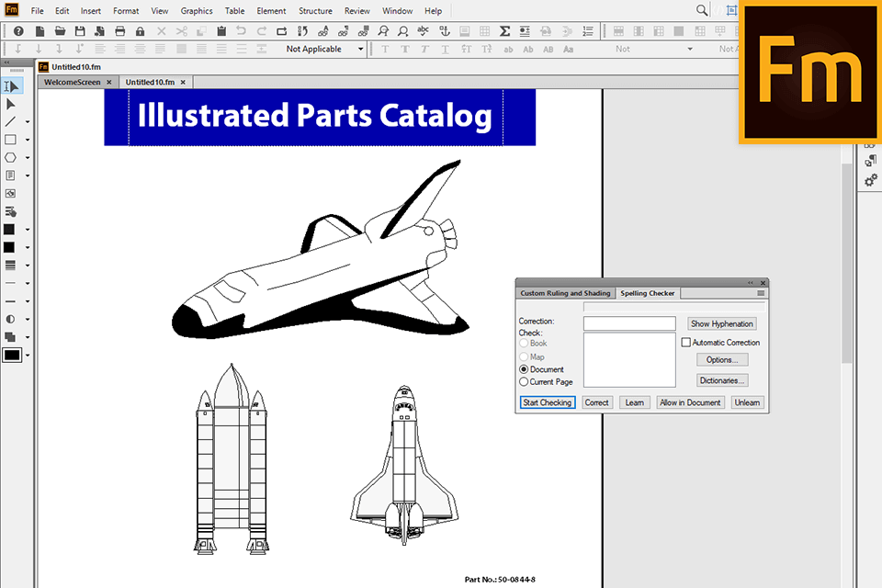882x588 pixels.
Task: Click the Dictionaries... button
Action: tap(721, 380)
